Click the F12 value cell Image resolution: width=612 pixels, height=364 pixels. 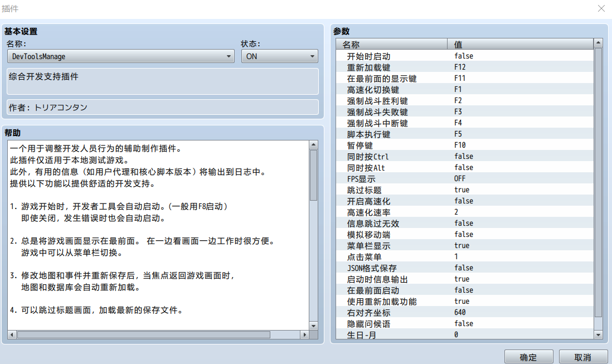click(460, 67)
